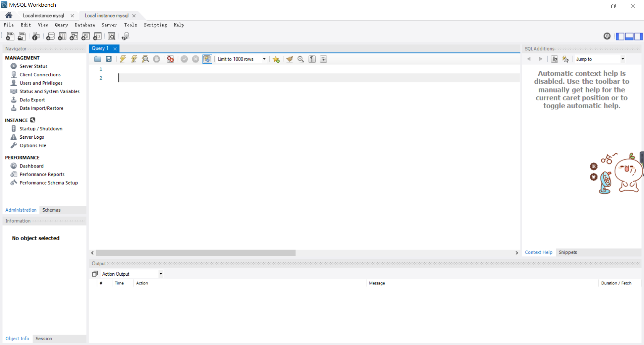The image size is (644, 345).
Task: Open Users and Privileges
Action: (x=41, y=83)
